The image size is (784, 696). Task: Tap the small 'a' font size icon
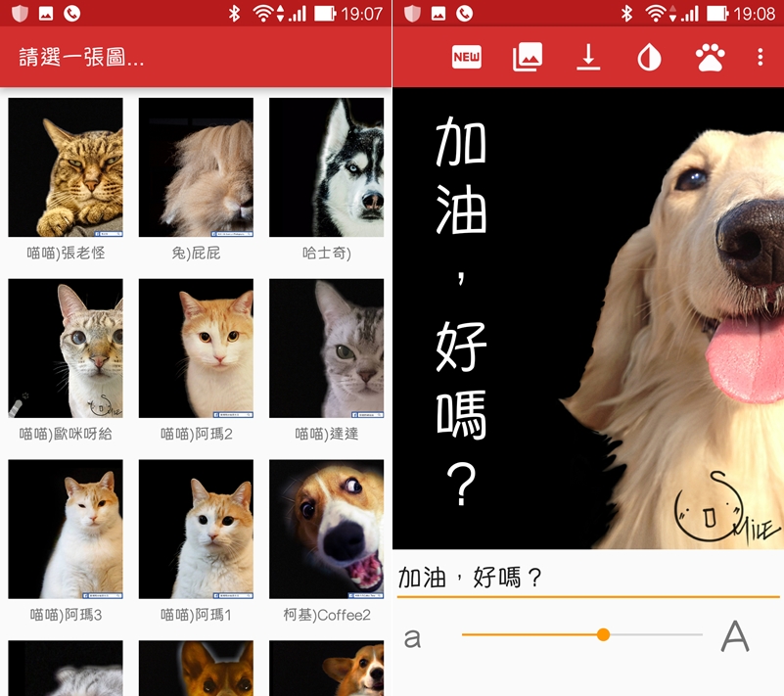413,638
